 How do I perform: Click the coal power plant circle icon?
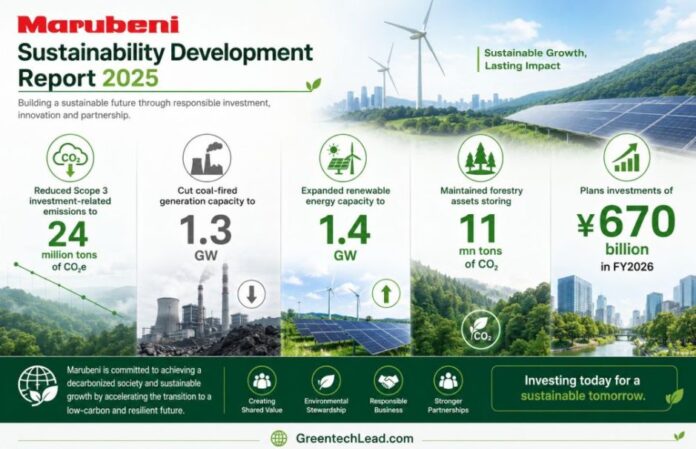click(207, 158)
